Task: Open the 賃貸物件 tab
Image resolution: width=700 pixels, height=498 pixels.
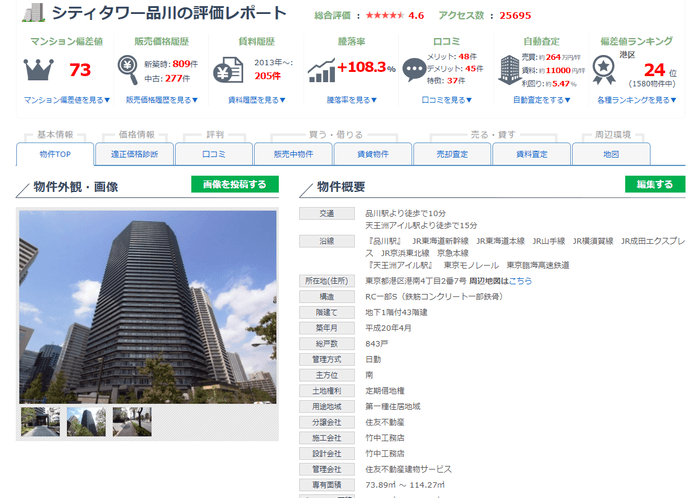Action: tap(373, 154)
